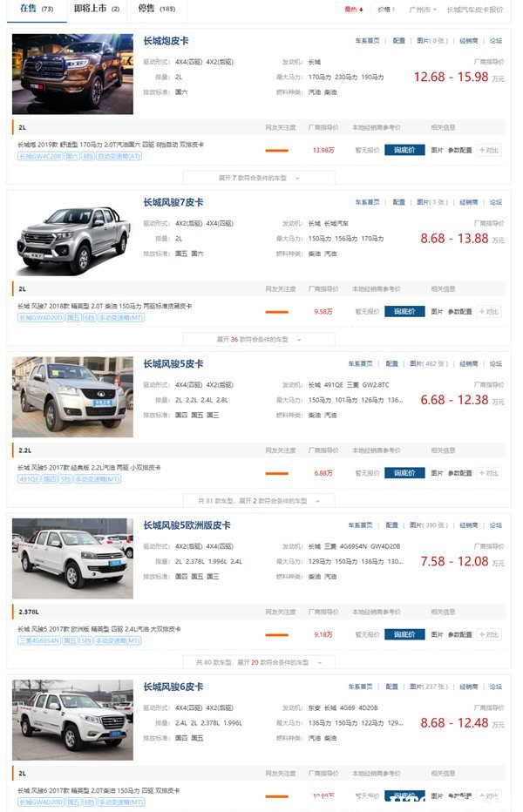Image resolution: width=523 pixels, height=812 pixels.
Task: Open 论坛 link for 长城风骏6皮卡
Action: (495, 687)
